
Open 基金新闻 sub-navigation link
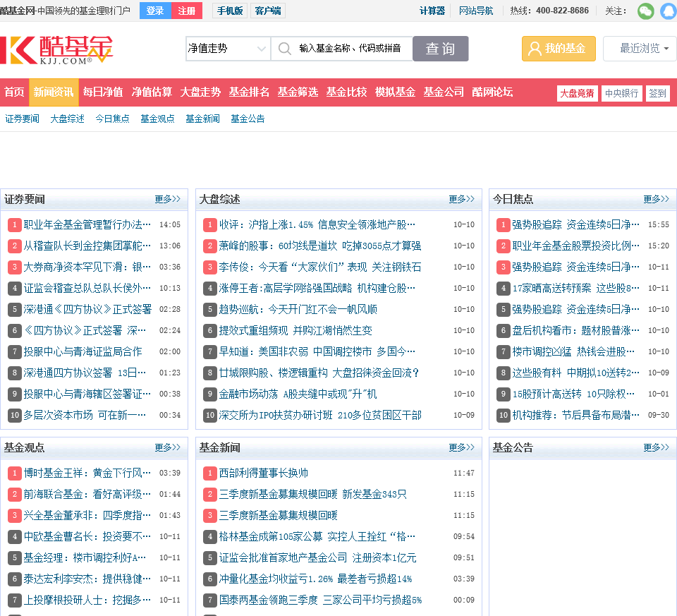[202, 119]
